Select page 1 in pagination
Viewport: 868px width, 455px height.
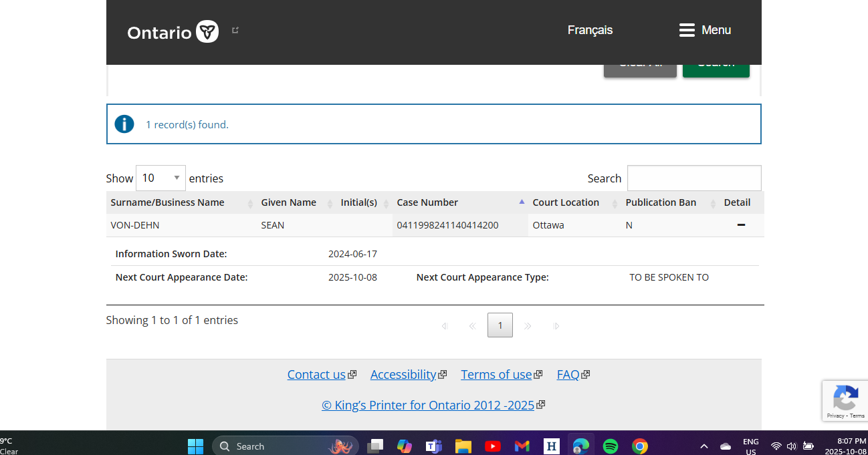click(500, 325)
